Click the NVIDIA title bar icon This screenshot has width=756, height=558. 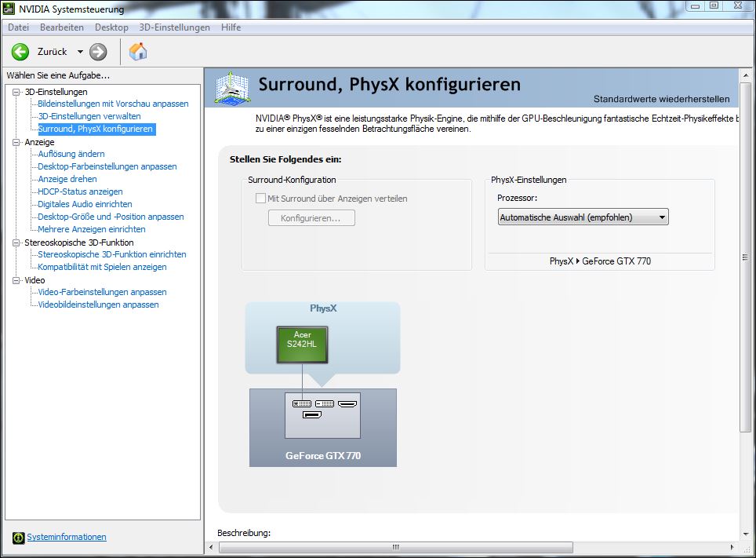point(9,8)
